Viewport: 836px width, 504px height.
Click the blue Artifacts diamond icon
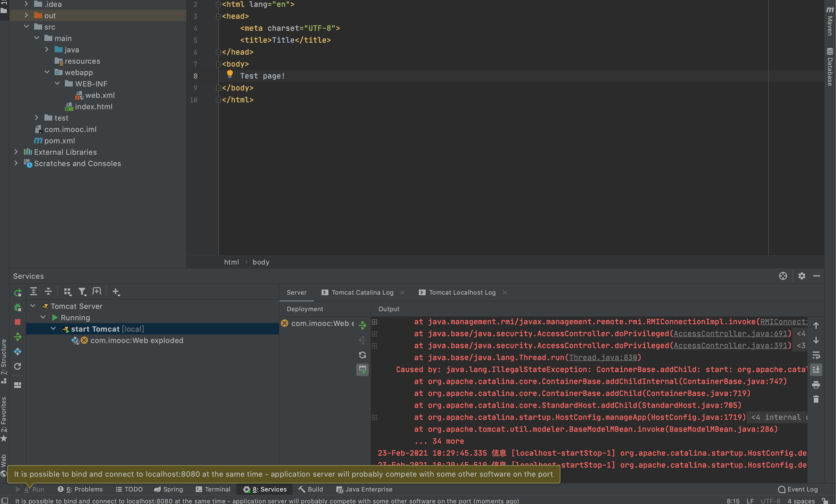click(x=18, y=351)
